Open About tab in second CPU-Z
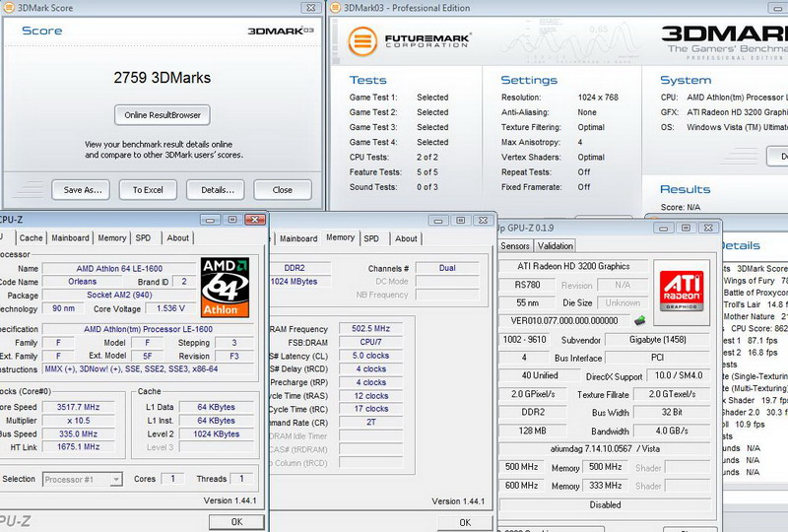 (x=406, y=238)
